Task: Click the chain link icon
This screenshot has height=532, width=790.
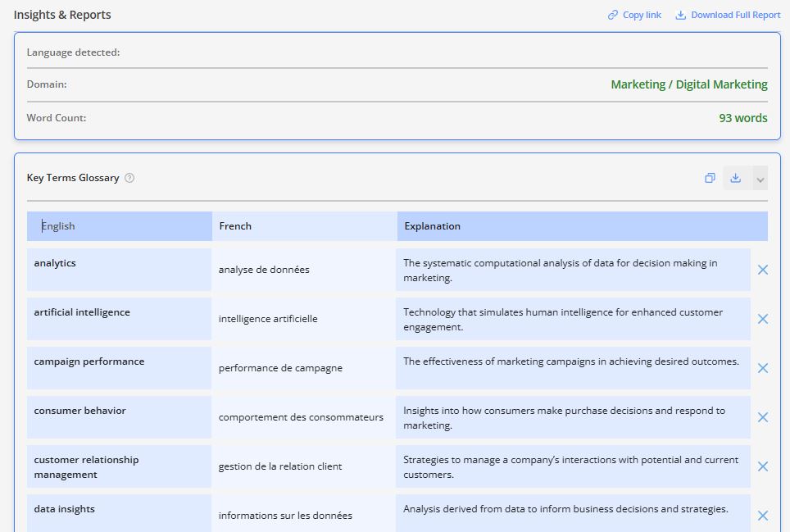Action: coord(613,15)
